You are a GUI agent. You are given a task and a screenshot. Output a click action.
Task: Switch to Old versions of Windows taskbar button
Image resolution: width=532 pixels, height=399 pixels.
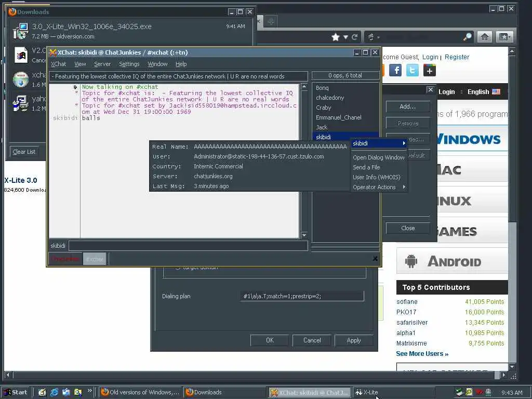pos(140,392)
